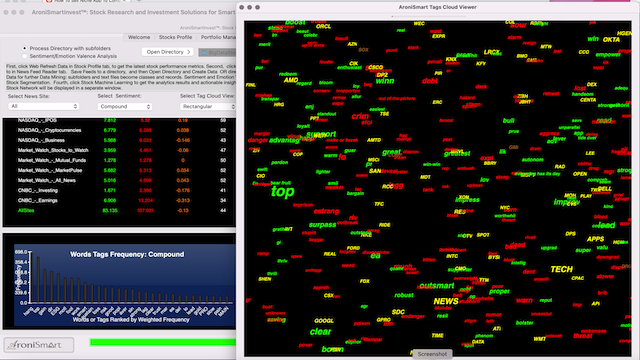Click the red 'threat' tag
640x360 pixels.
coord(582,336)
